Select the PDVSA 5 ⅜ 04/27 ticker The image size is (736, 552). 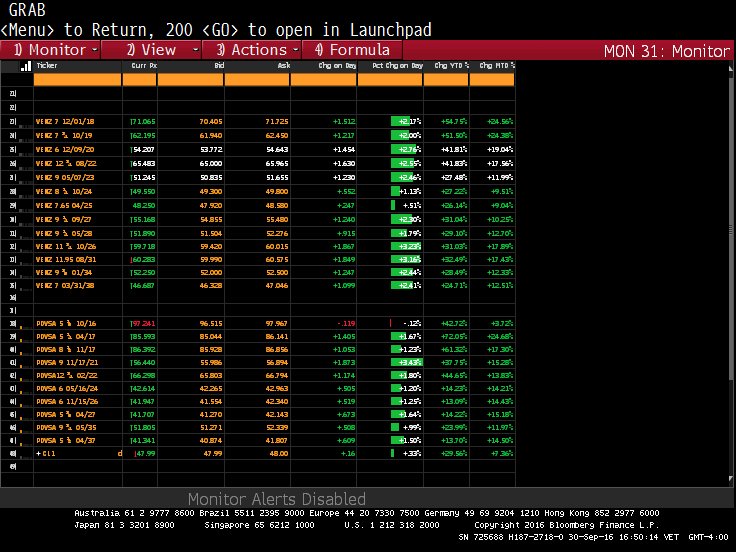tap(66, 414)
